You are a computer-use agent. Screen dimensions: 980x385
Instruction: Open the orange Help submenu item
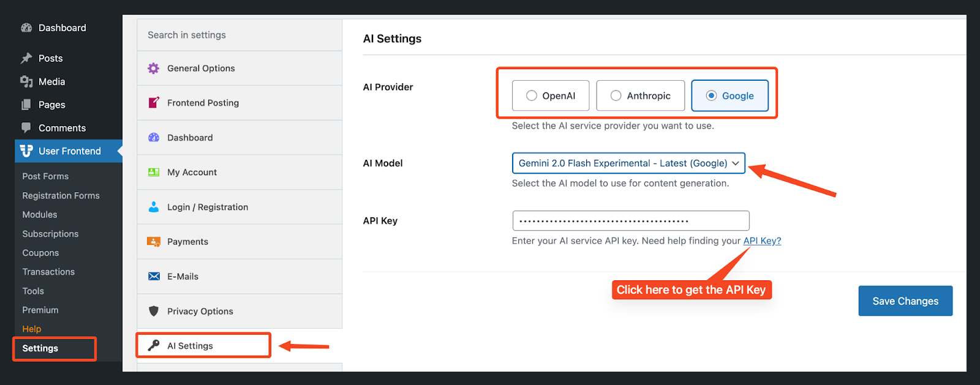[32, 329]
